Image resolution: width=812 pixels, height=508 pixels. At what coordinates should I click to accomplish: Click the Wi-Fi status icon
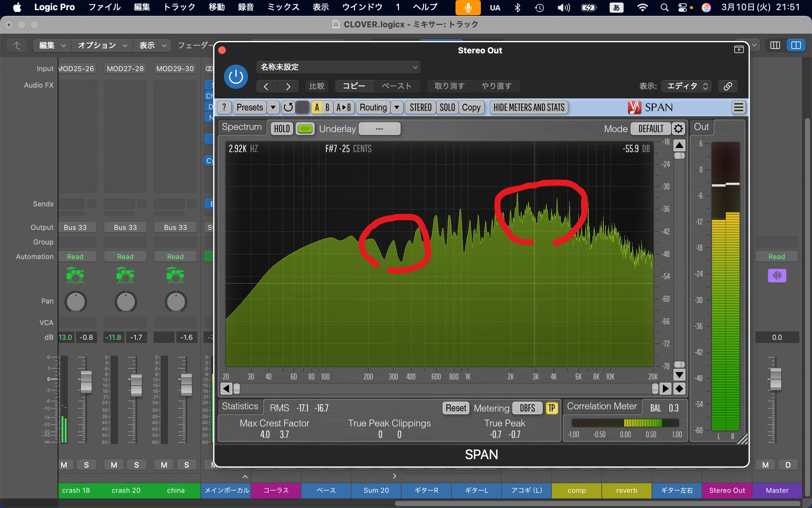(642, 7)
